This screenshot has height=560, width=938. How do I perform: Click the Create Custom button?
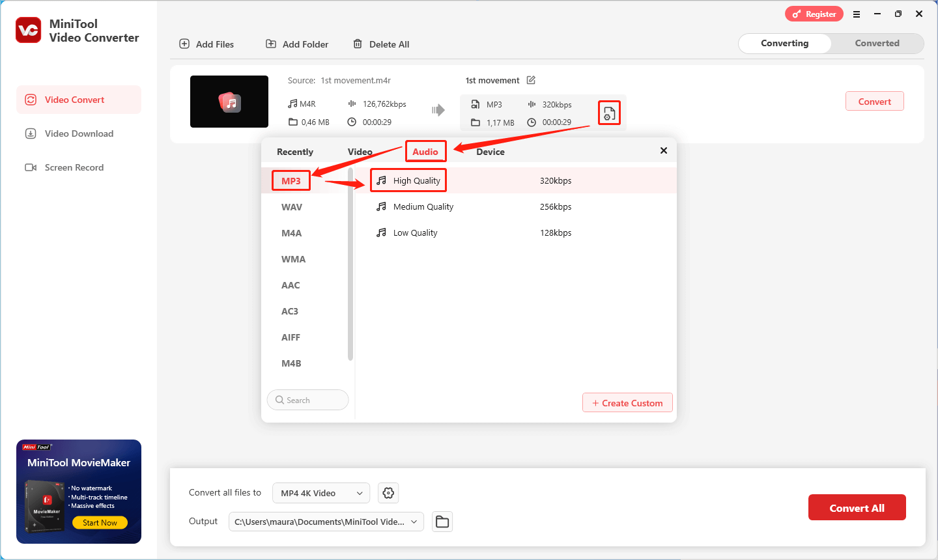tap(627, 402)
